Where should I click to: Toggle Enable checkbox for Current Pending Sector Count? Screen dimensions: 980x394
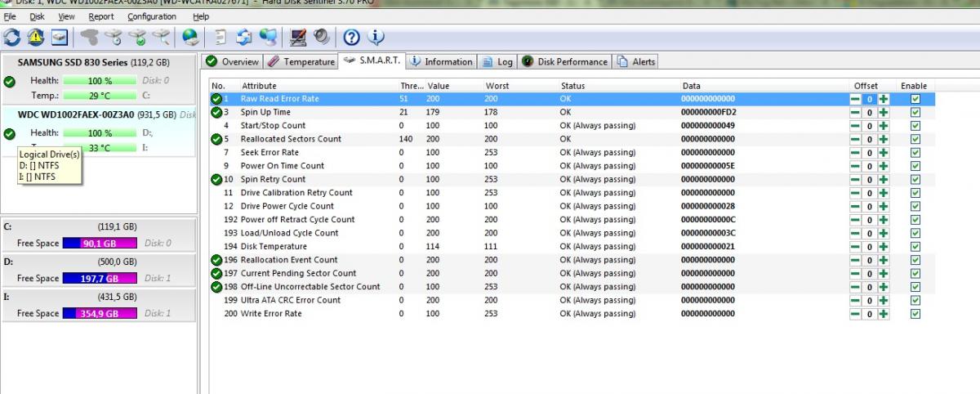(915, 274)
